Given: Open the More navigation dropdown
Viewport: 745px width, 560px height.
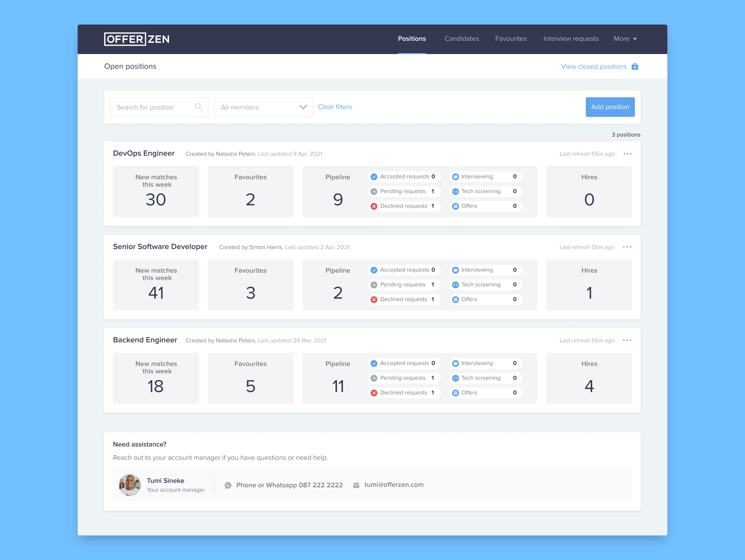Looking at the screenshot, I should [x=625, y=39].
